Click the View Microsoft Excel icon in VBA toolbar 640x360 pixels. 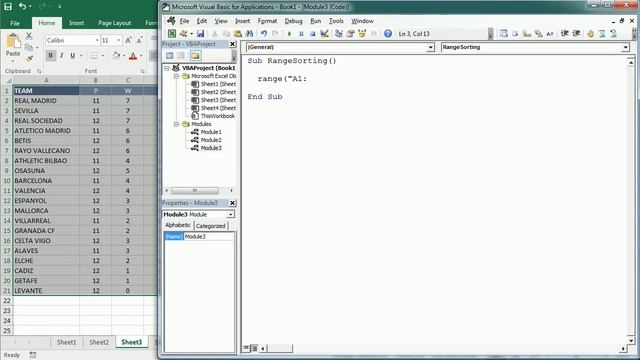click(x=172, y=34)
